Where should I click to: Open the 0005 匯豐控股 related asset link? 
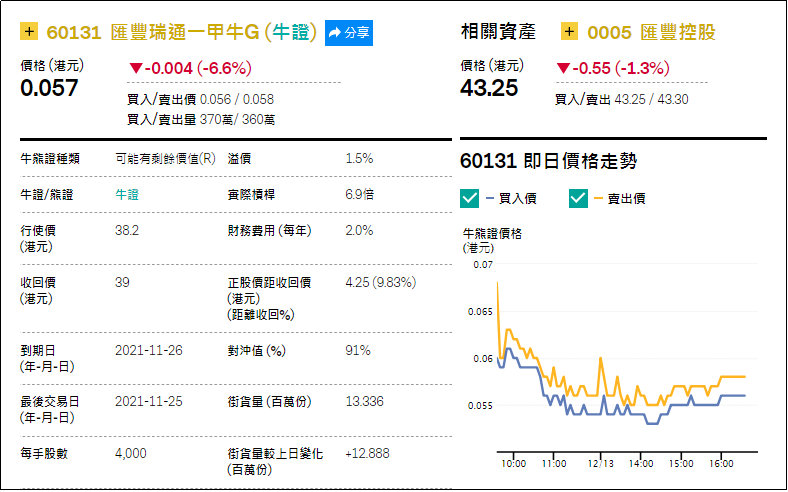click(651, 32)
